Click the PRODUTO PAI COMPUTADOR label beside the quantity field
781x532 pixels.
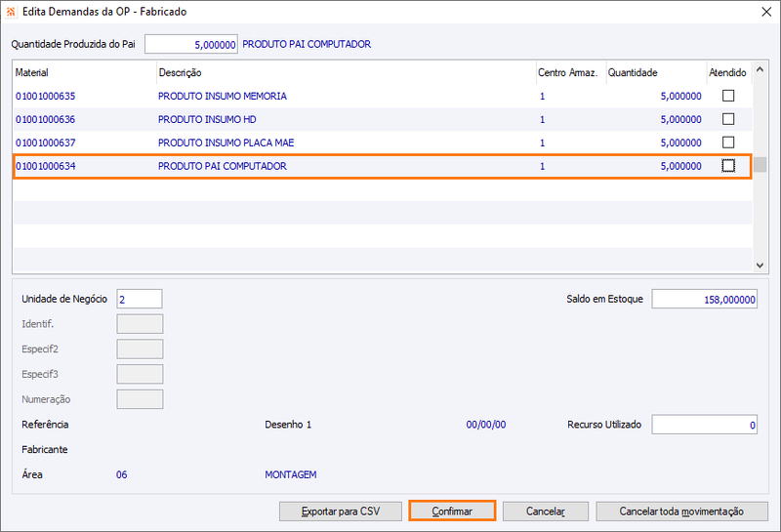(307, 44)
